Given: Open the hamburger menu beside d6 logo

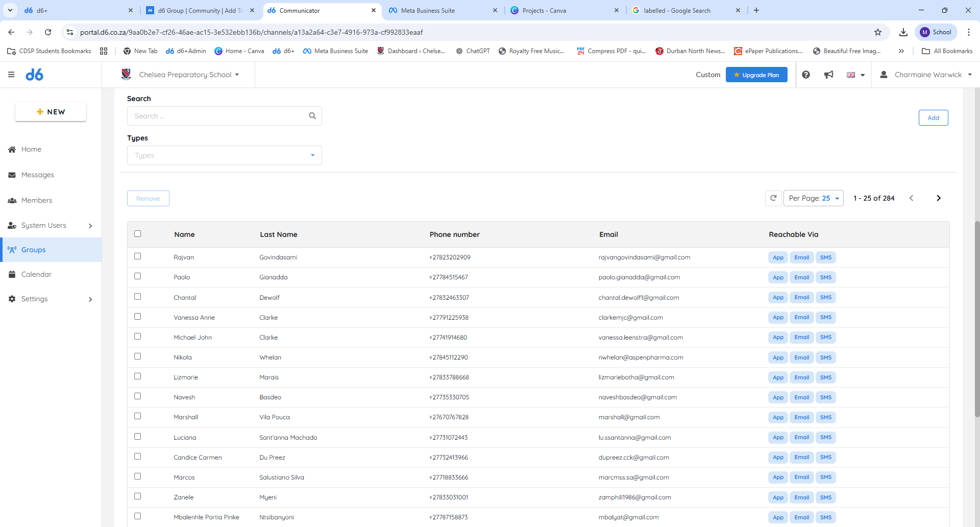Looking at the screenshot, I should coord(11,75).
